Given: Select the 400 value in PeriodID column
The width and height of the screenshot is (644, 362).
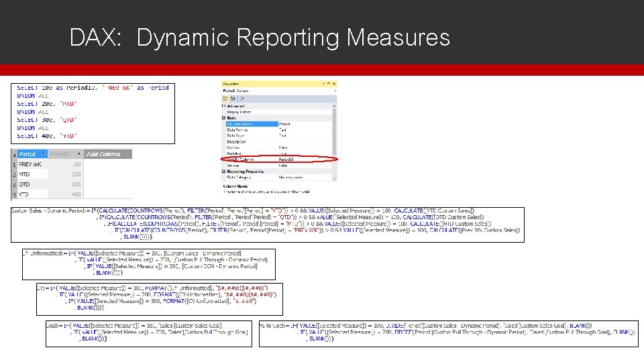Looking at the screenshot, I should (66, 194).
